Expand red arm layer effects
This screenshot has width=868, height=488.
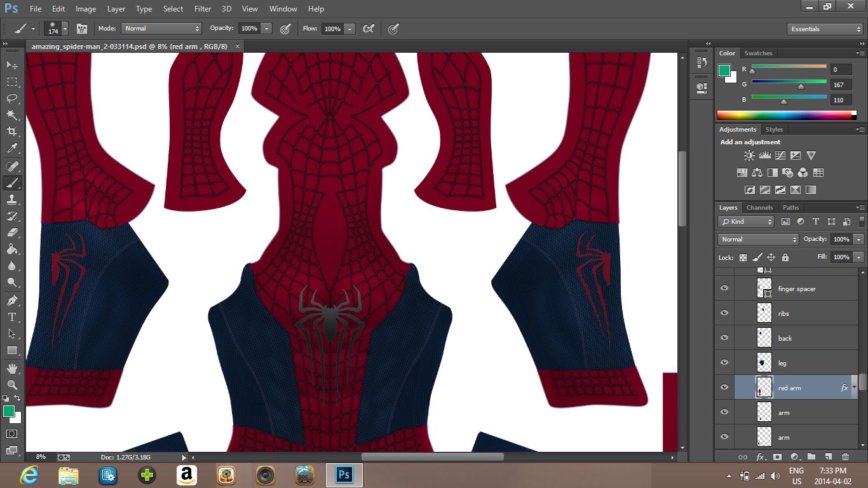[854, 388]
